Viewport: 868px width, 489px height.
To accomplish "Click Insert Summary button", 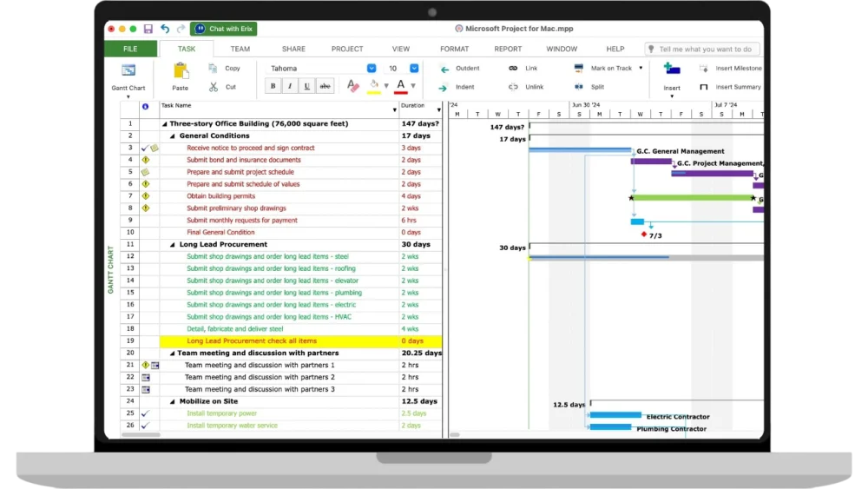I will (731, 87).
